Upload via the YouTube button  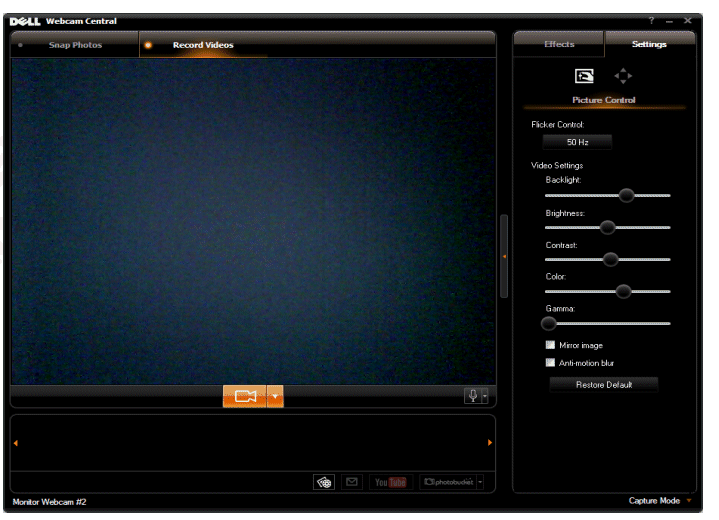[x=391, y=482]
